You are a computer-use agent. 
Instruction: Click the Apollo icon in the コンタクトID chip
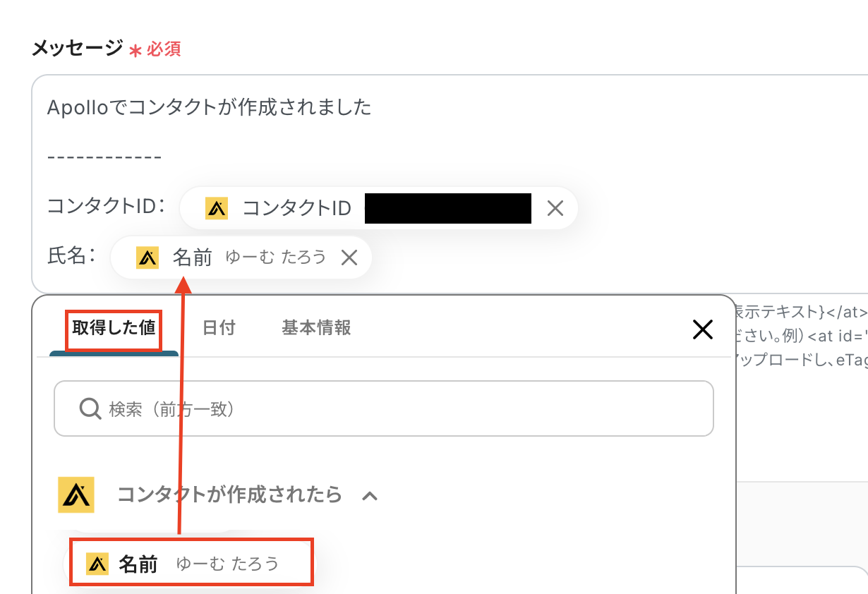click(217, 208)
